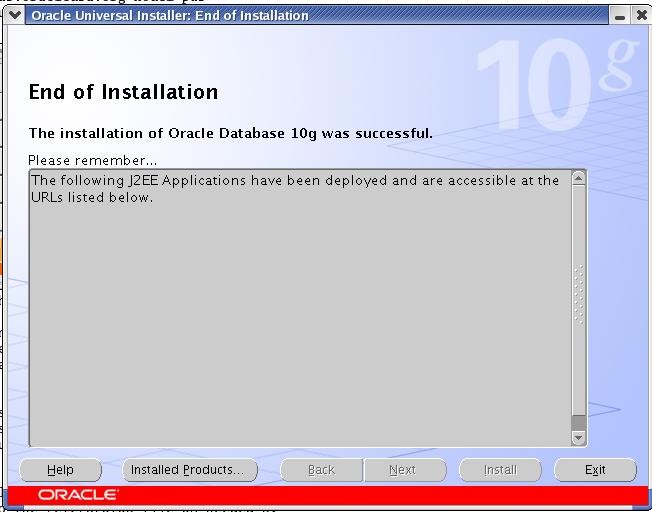Minimize the Oracle Universal Installer window
The width and height of the screenshot is (652, 512).
click(x=620, y=16)
